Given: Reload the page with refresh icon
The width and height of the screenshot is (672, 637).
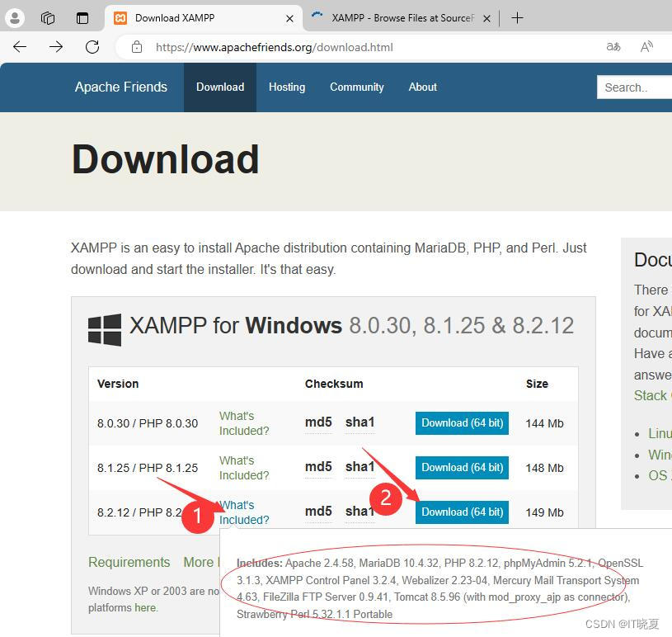Looking at the screenshot, I should (x=92, y=47).
